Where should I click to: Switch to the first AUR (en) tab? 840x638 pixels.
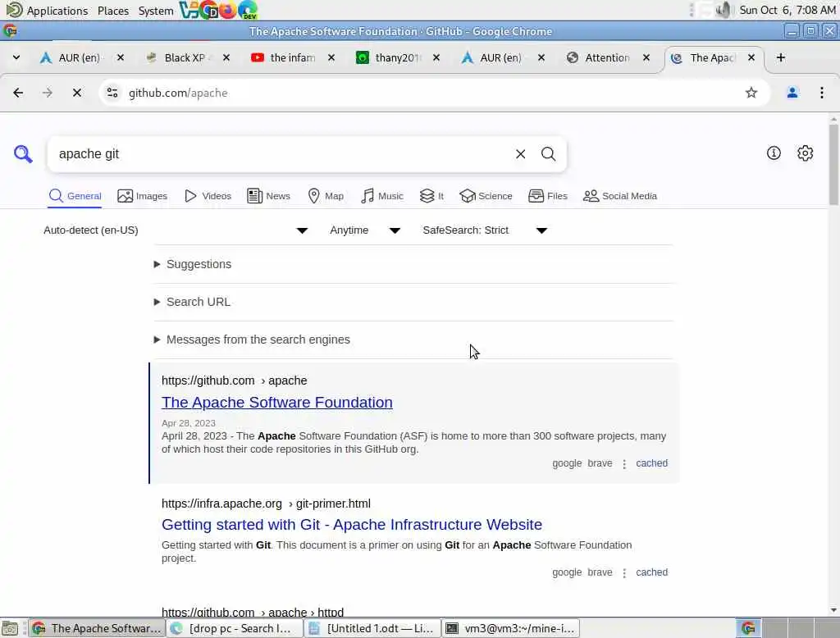80,57
